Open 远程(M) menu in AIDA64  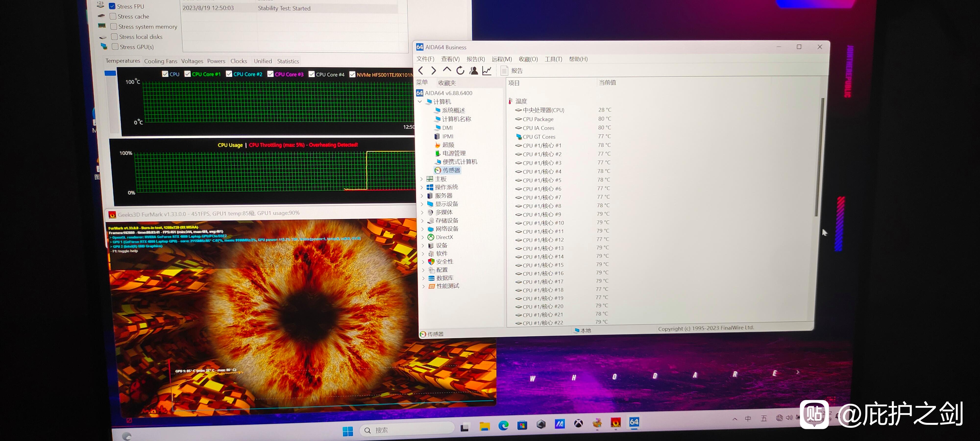click(x=502, y=59)
